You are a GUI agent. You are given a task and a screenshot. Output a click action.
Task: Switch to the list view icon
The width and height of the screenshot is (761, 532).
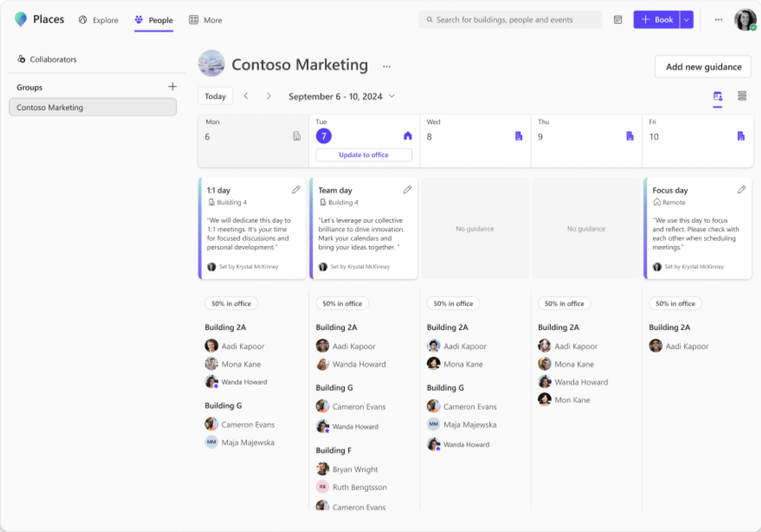click(x=742, y=96)
